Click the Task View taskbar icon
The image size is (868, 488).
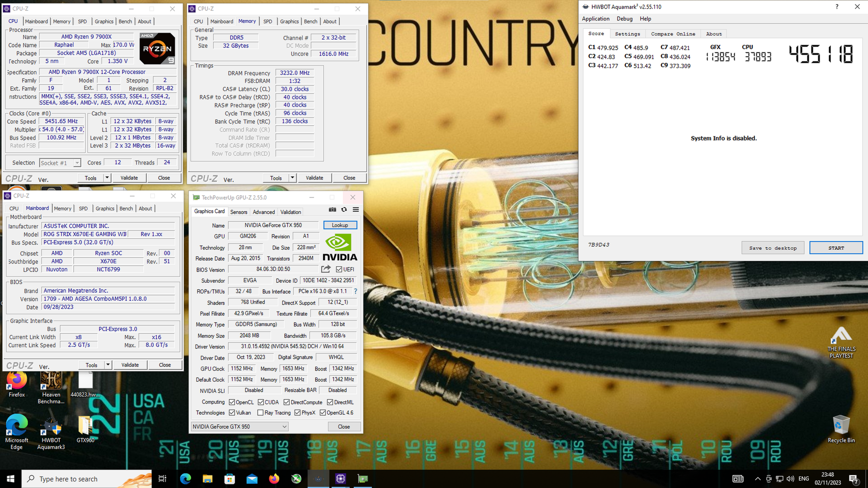[x=162, y=479]
